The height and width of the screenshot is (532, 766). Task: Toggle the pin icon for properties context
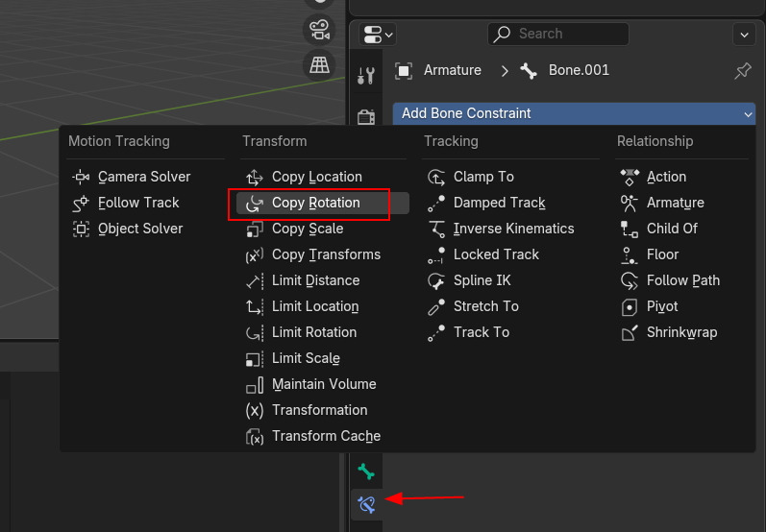(x=743, y=71)
